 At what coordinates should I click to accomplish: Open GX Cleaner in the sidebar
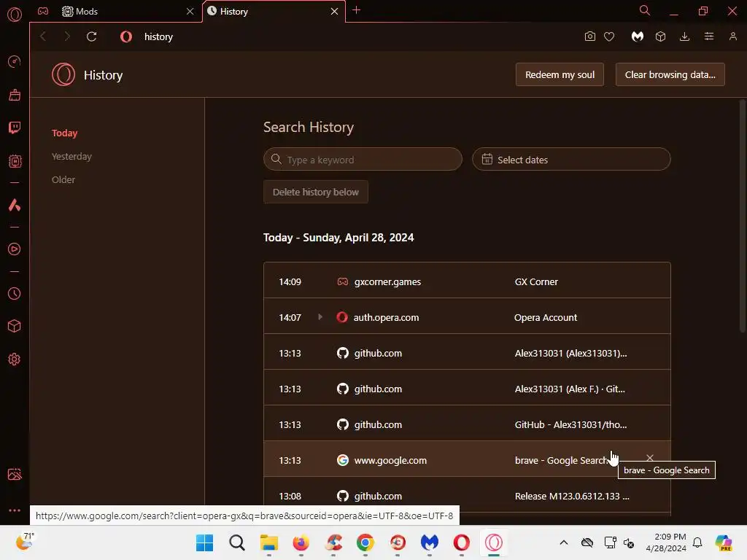[x=15, y=95]
